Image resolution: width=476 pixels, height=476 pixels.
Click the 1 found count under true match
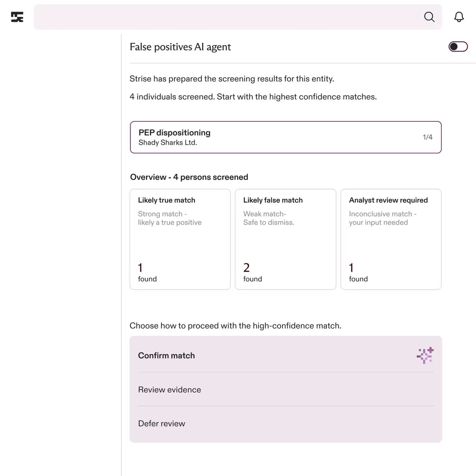click(x=147, y=273)
